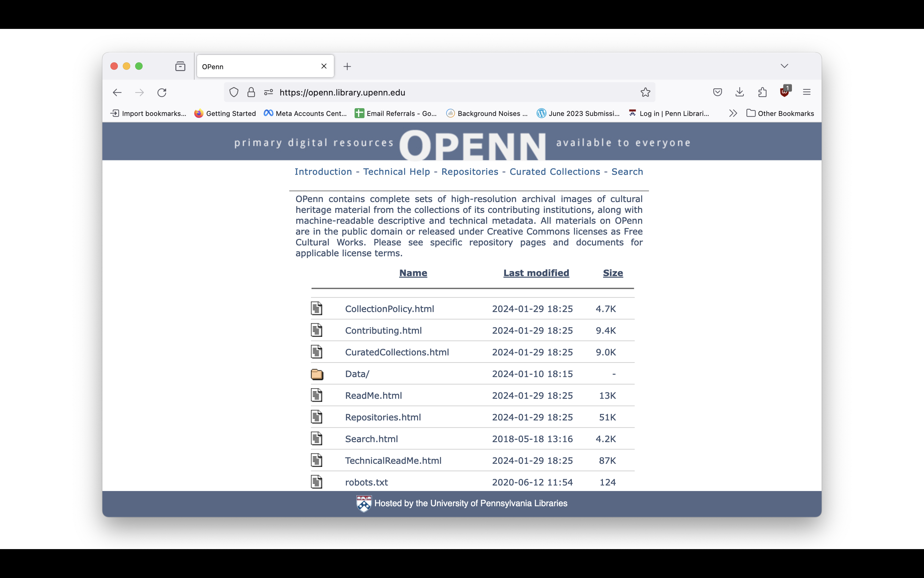Open the uBlock Origin extension icon
This screenshot has height=578, width=924.
[785, 92]
